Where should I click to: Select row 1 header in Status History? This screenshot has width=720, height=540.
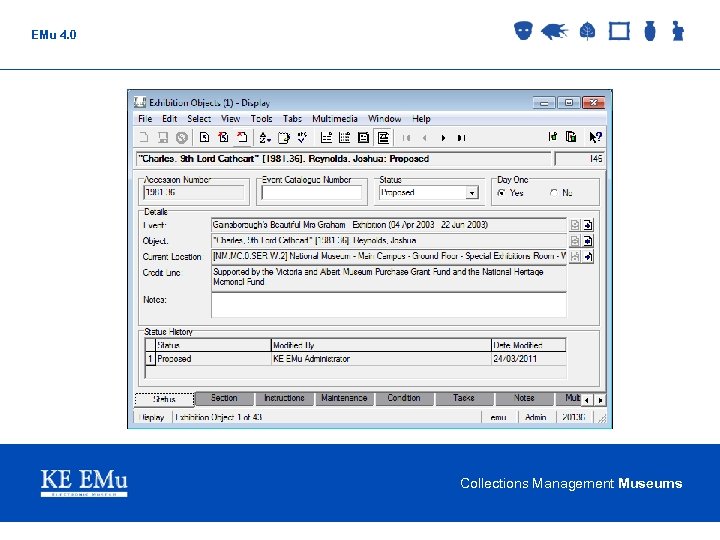pyautogui.click(x=150, y=359)
